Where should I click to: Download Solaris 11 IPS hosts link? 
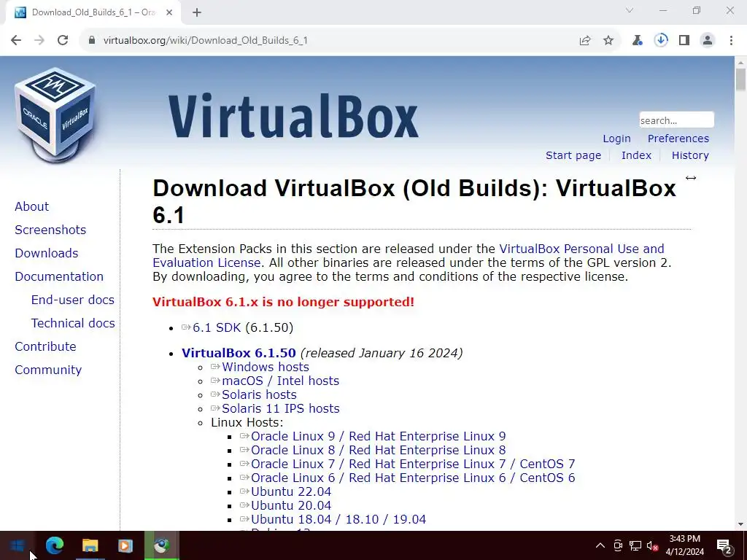pyautogui.click(x=281, y=408)
